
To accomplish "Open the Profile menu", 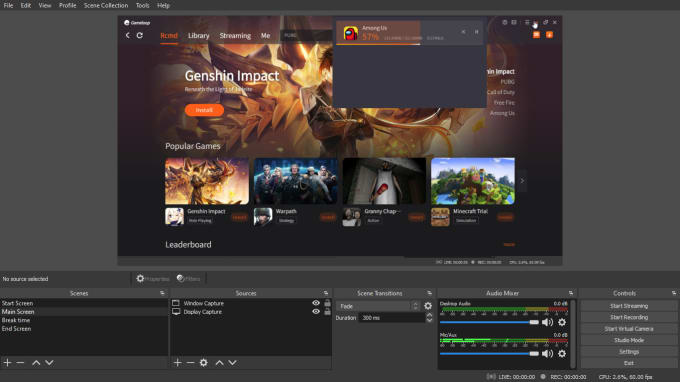I will pyautogui.click(x=68, y=5).
